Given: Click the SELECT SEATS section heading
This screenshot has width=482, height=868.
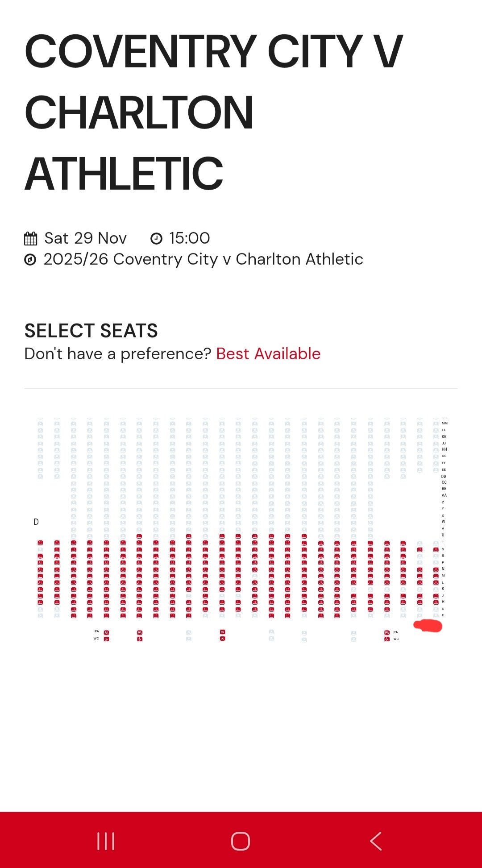Looking at the screenshot, I should 91,331.
